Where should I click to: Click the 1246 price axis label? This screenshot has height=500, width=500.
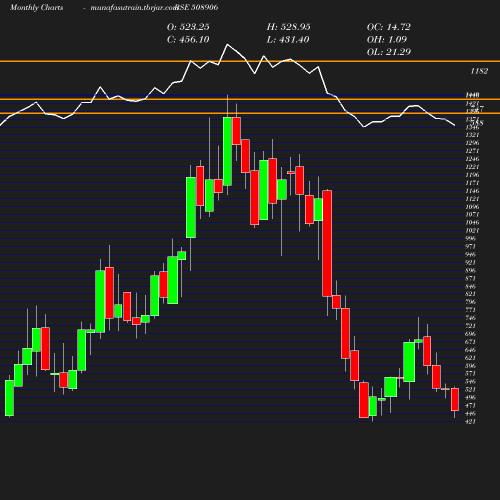pyautogui.click(x=472, y=159)
